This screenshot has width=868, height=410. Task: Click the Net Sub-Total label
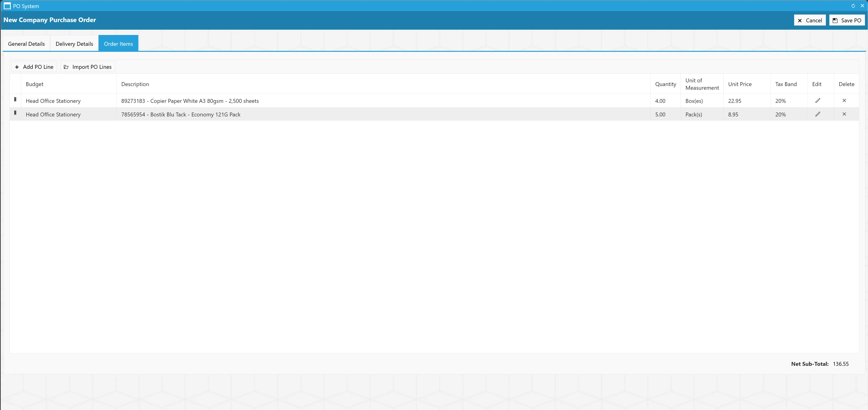[x=810, y=364]
